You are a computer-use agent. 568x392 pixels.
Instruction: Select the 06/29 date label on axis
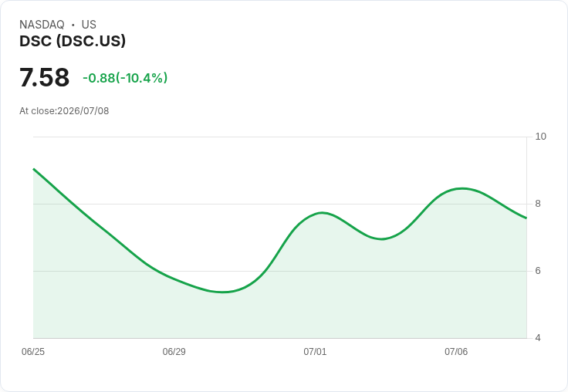click(x=174, y=352)
